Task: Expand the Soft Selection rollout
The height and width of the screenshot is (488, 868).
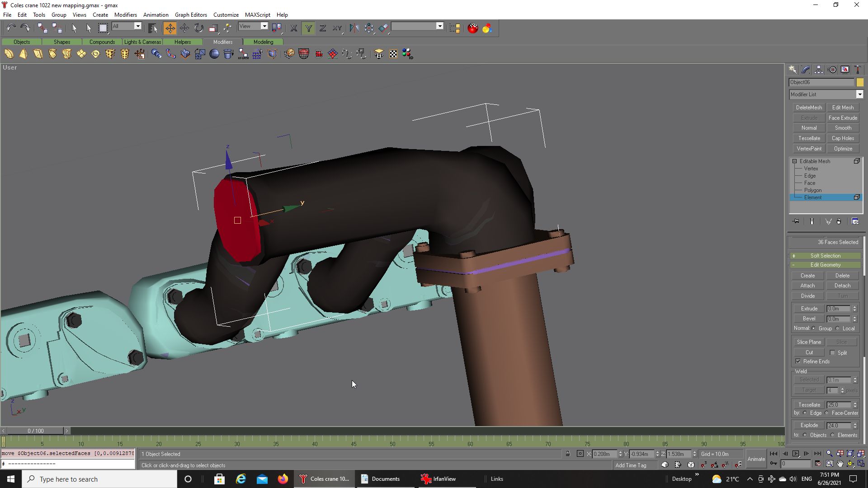Action: tap(825, 256)
